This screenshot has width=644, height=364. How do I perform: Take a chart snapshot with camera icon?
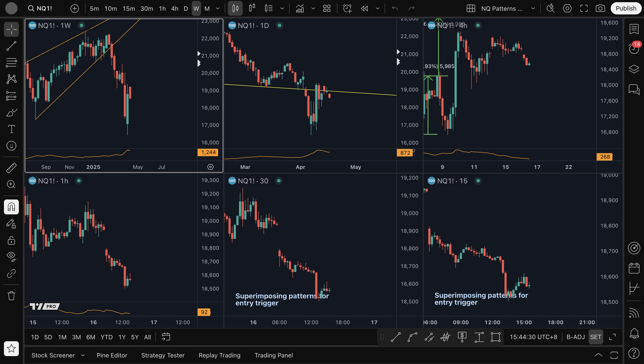click(600, 9)
